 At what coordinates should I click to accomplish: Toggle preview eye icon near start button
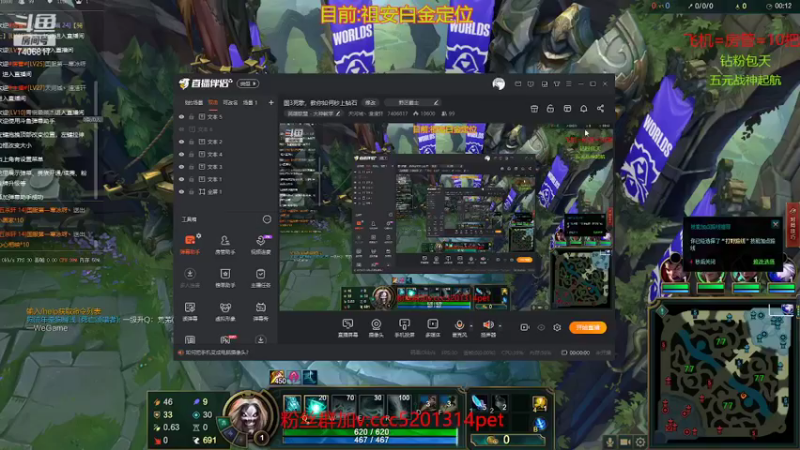click(x=541, y=327)
